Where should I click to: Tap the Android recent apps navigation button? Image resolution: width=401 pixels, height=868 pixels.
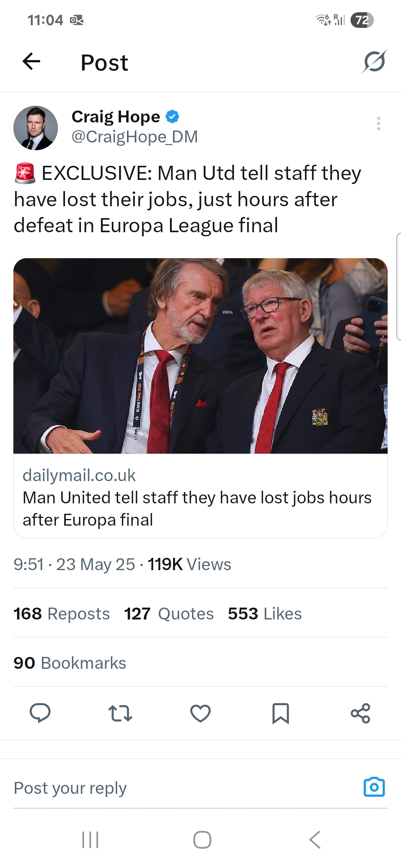[x=90, y=840]
